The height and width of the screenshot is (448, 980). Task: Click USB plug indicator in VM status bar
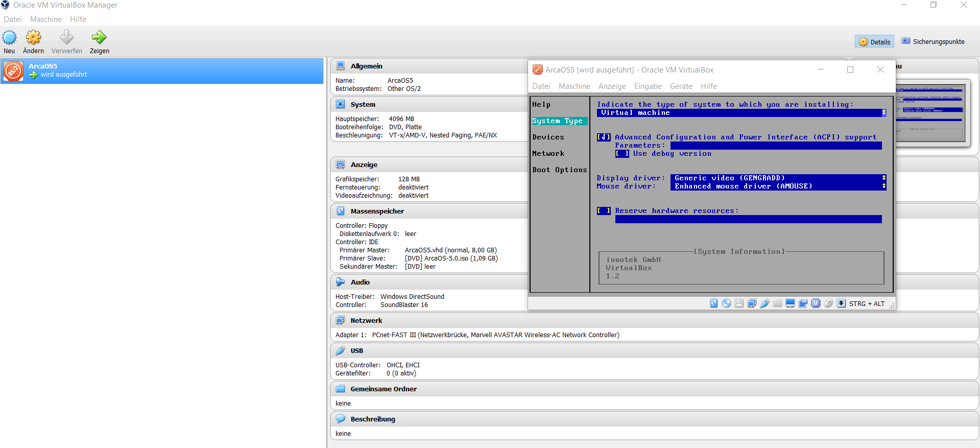coord(764,303)
